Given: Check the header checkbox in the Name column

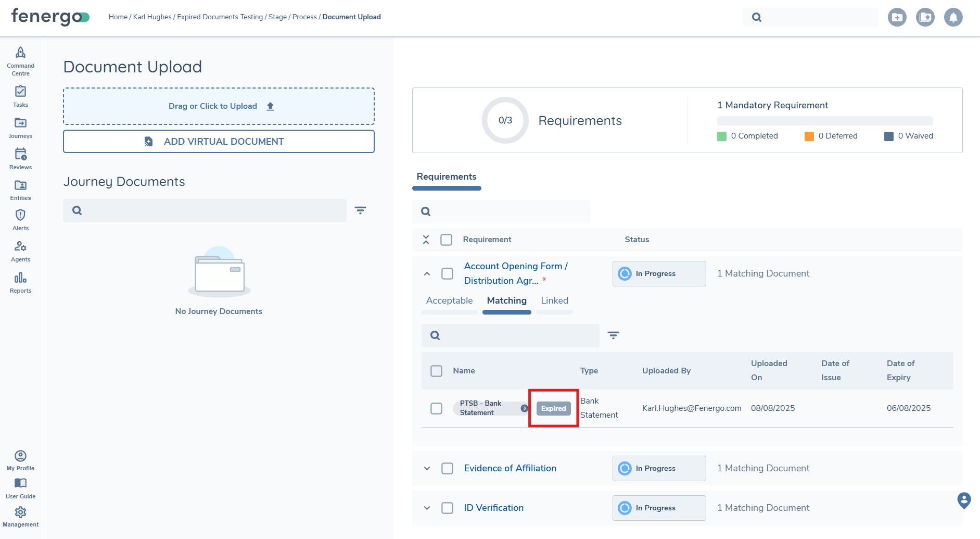Looking at the screenshot, I should click(x=436, y=371).
